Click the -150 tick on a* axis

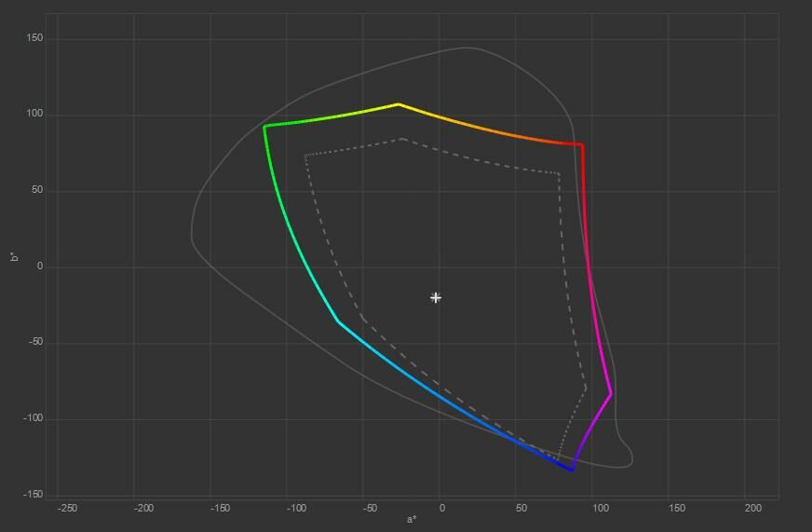point(220,508)
